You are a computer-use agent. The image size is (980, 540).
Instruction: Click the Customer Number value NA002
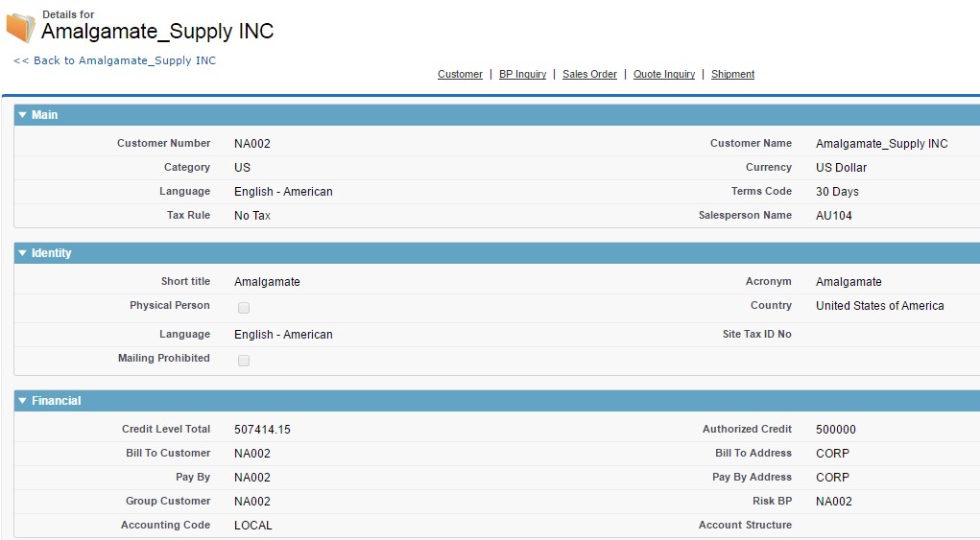[x=252, y=144]
